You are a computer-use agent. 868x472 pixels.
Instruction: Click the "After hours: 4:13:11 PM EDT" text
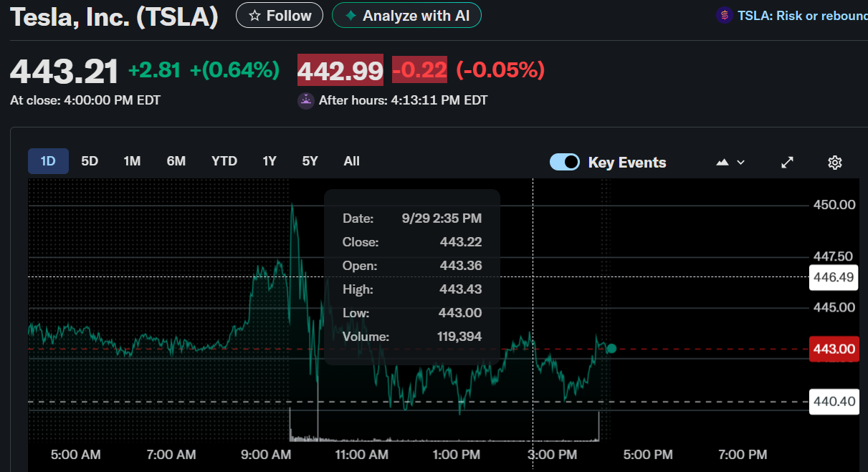(404, 101)
